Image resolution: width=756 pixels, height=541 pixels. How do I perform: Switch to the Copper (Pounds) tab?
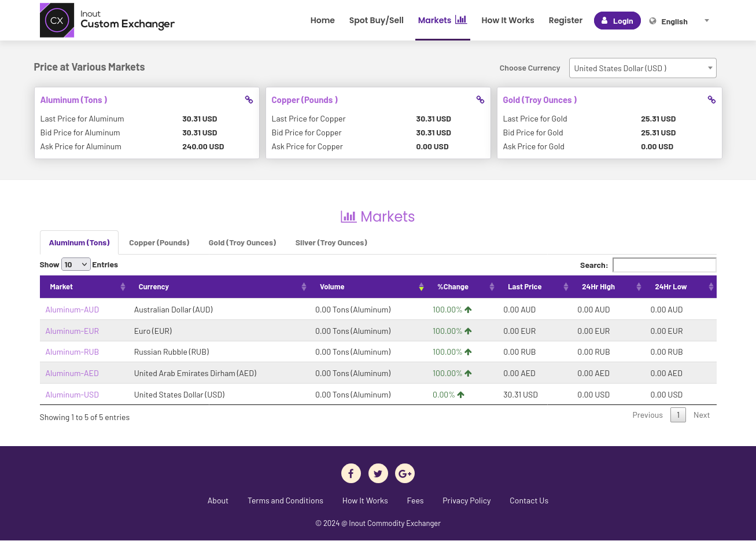click(159, 242)
